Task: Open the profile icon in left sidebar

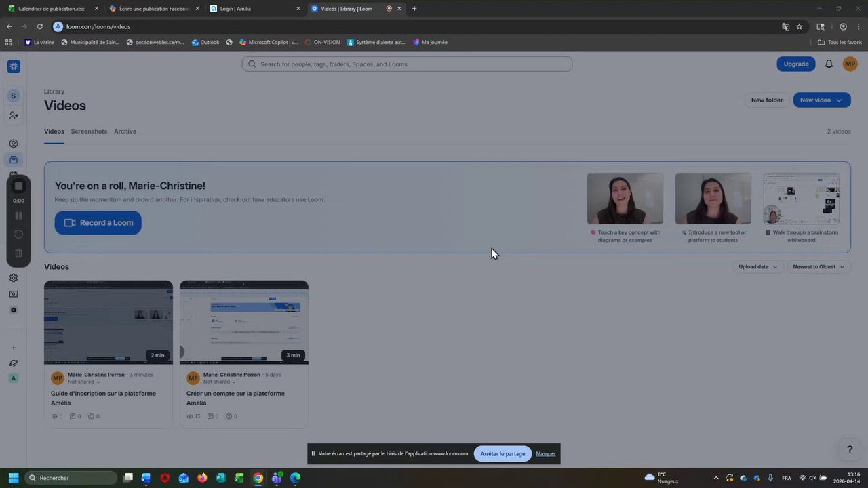Action: pyautogui.click(x=14, y=144)
